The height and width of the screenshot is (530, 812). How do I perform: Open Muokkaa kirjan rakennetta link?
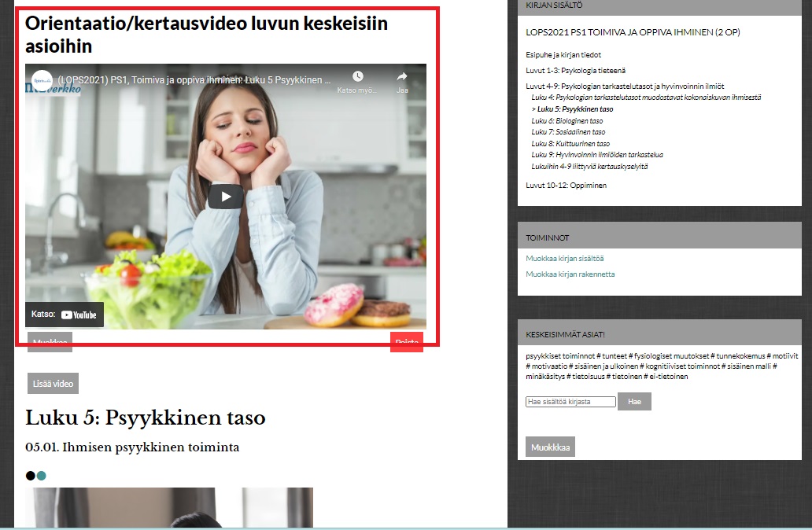[x=570, y=274]
